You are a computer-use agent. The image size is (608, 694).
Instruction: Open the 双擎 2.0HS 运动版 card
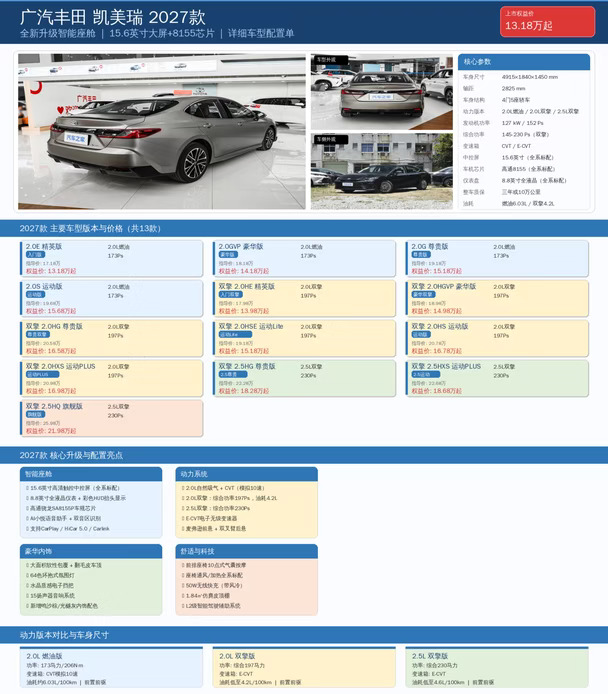(x=497, y=338)
